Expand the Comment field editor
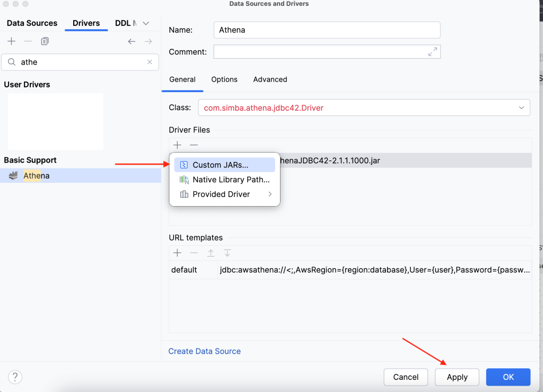 tap(433, 51)
